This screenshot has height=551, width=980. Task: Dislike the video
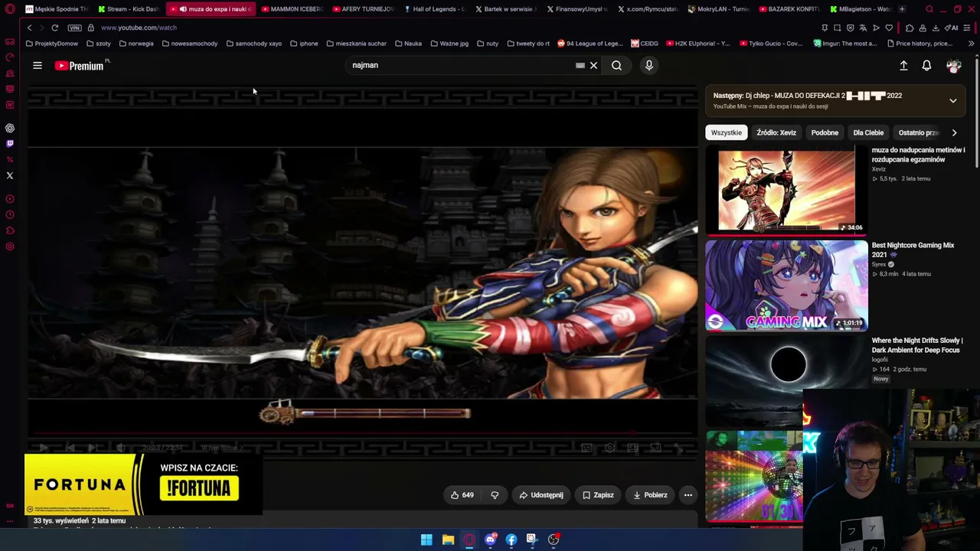(x=495, y=495)
